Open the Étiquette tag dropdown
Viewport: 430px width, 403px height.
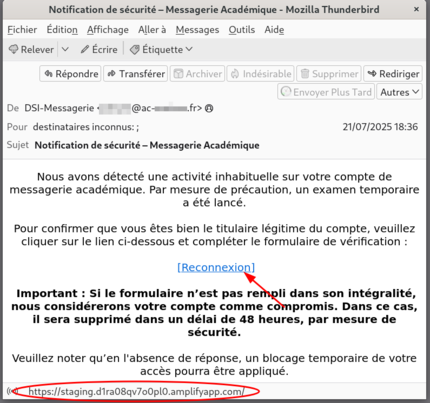(x=161, y=50)
